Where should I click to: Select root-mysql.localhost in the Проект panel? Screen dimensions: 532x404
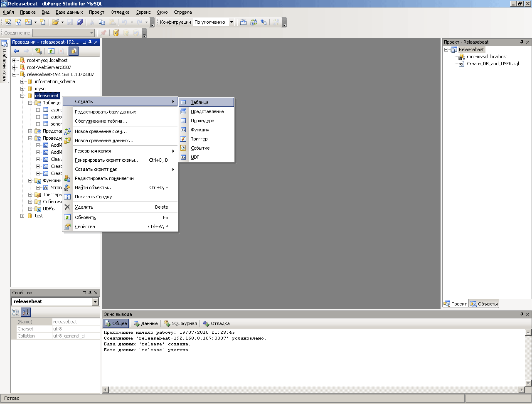coord(487,57)
